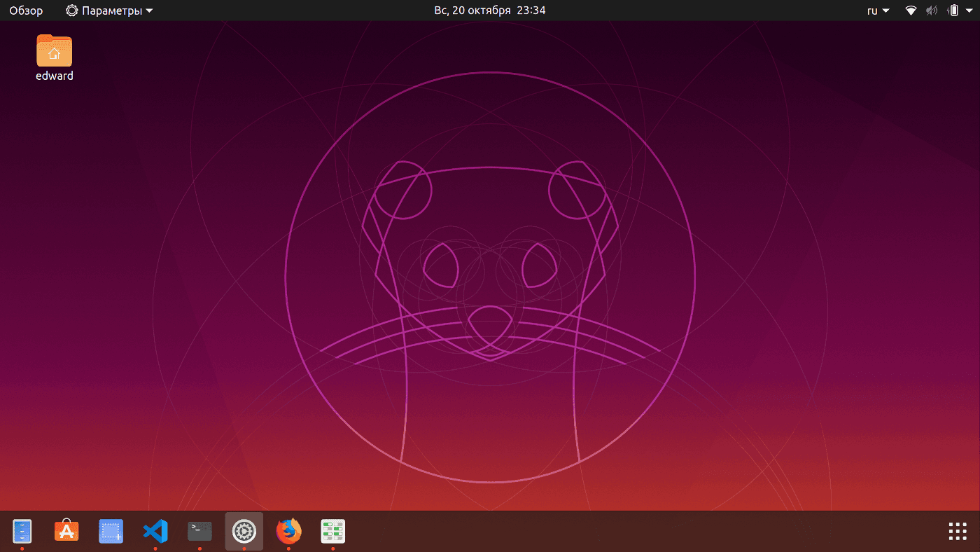The width and height of the screenshot is (980, 552).
Task: Open the Terminal from the dock
Action: [199, 532]
